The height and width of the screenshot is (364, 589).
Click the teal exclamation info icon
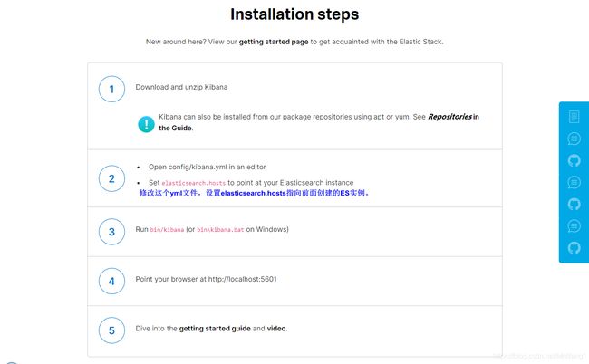coord(146,124)
